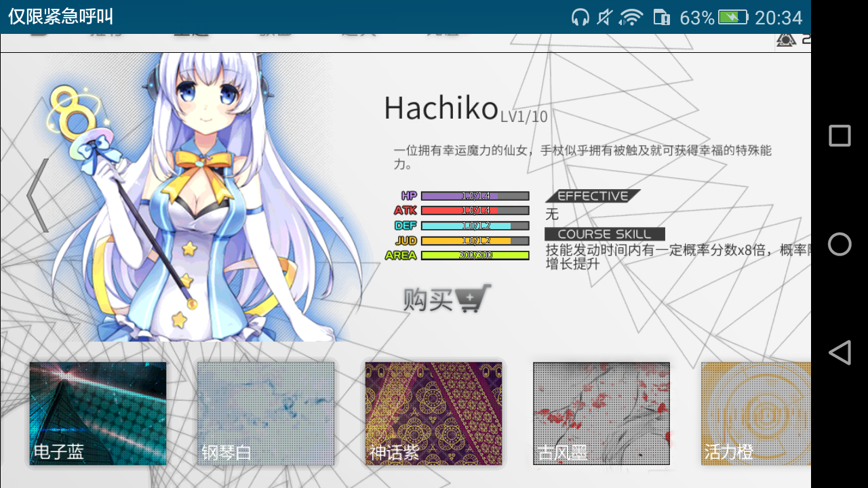Tap the currency emblem icon at top right
Image resolution: width=868 pixels, height=488 pixels.
(x=786, y=41)
